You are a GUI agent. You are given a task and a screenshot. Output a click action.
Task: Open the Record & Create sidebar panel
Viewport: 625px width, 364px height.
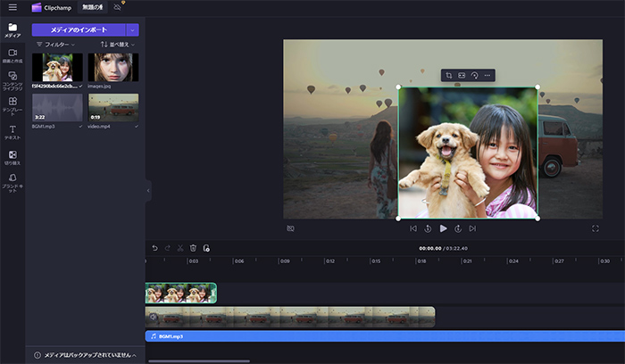(x=12, y=57)
